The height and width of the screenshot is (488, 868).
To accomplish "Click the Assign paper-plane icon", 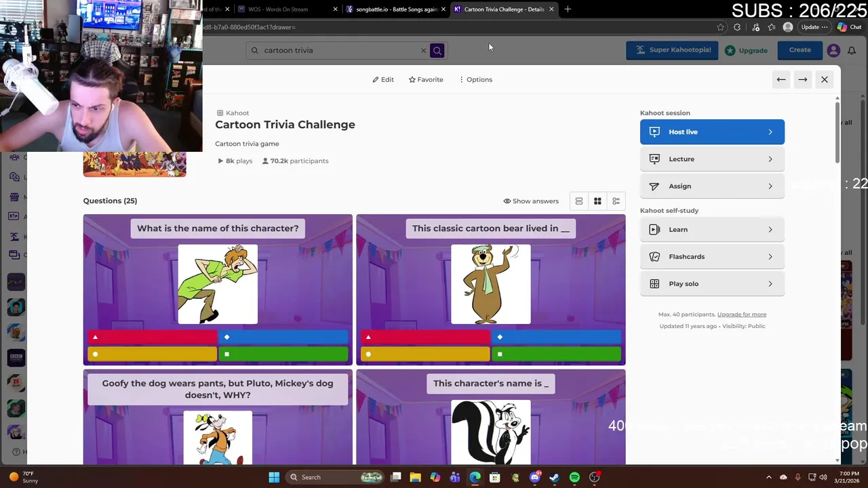I will (x=654, y=186).
